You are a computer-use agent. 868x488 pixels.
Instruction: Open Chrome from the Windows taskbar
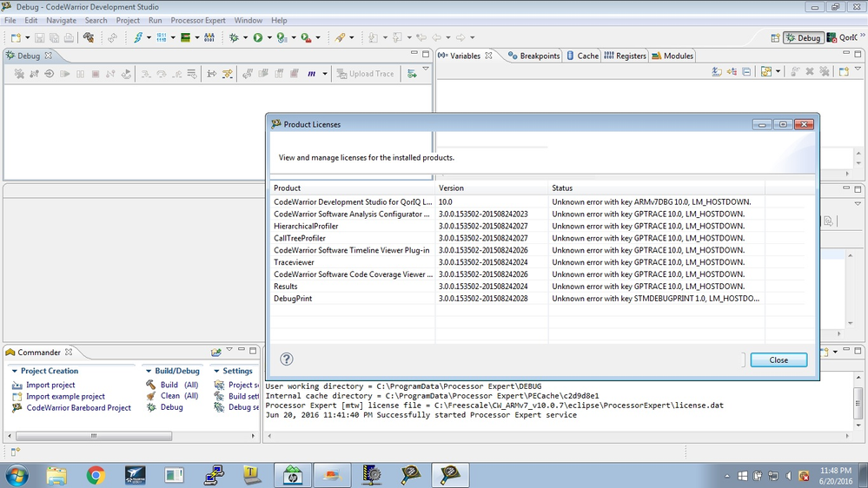tap(96, 475)
